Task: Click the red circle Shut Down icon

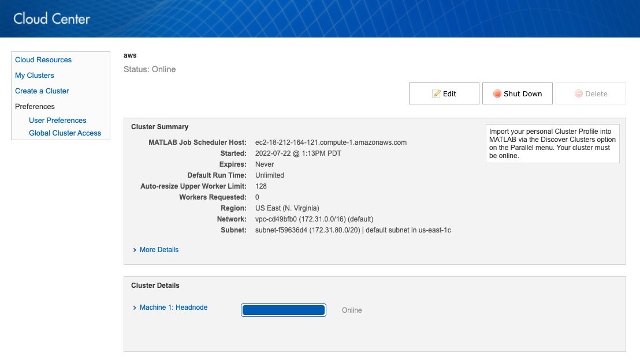Action: click(x=497, y=93)
